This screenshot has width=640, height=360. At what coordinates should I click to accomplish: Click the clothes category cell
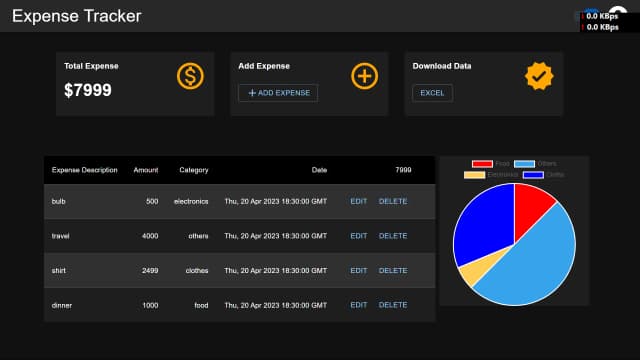pos(197,271)
